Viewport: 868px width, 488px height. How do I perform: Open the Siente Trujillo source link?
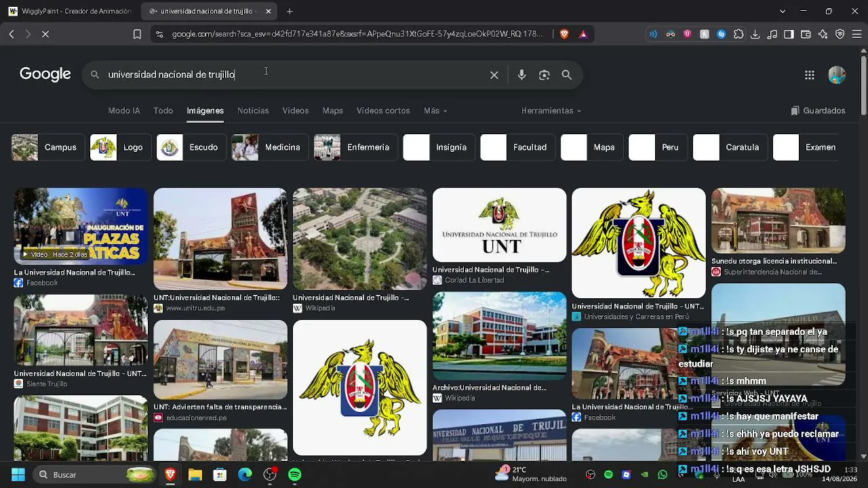coord(47,384)
